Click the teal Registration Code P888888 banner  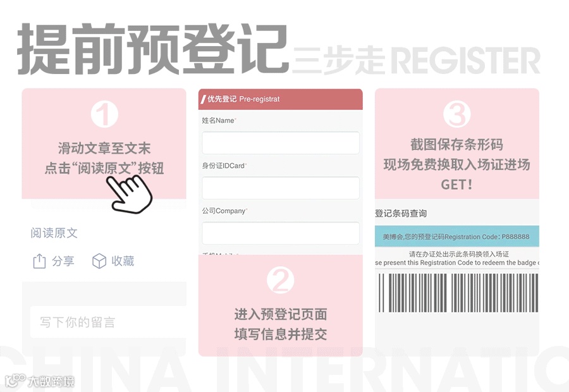tap(457, 236)
